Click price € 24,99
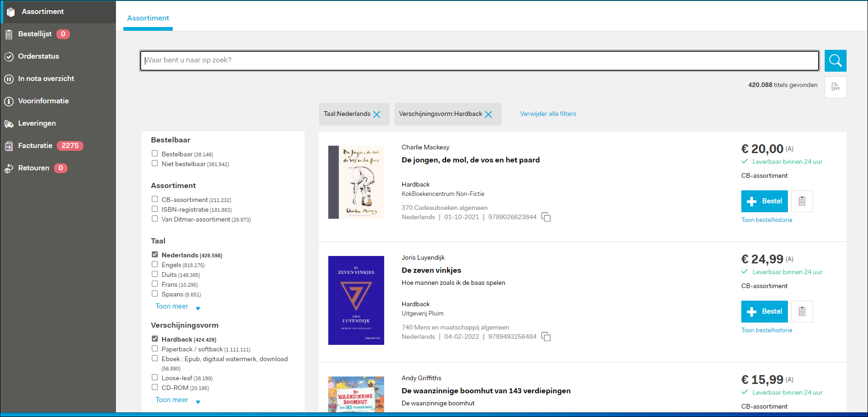The image size is (868, 417). click(x=762, y=259)
